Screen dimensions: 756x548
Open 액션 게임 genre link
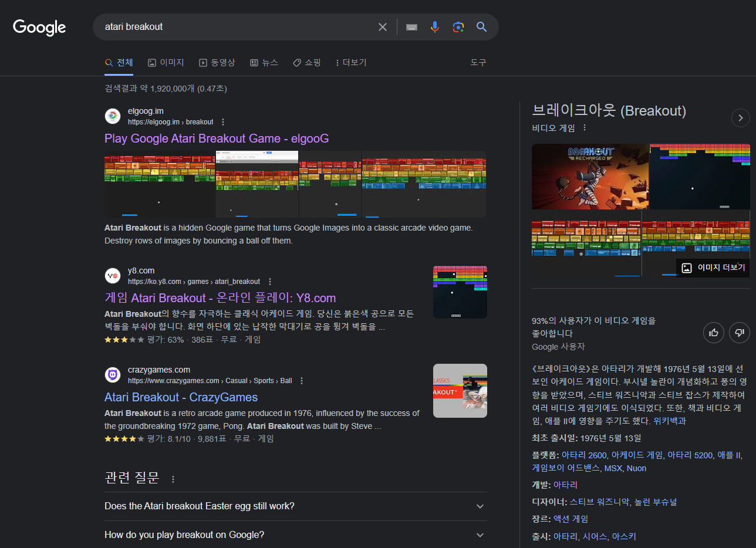tap(571, 519)
